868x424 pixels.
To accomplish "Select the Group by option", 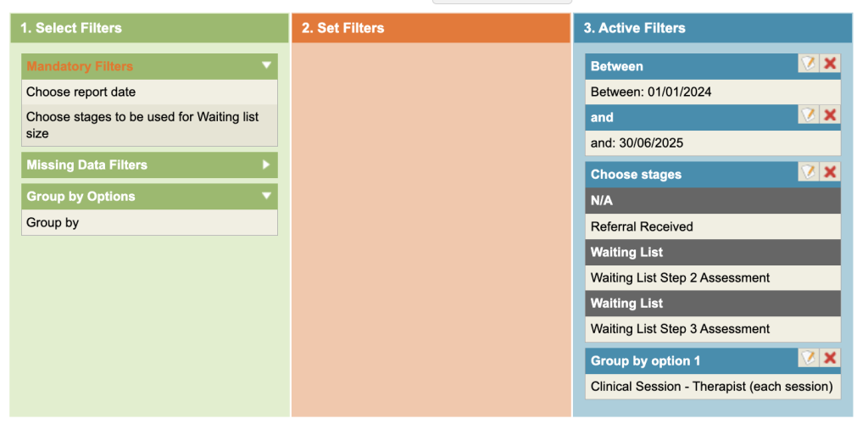I will (53, 223).
